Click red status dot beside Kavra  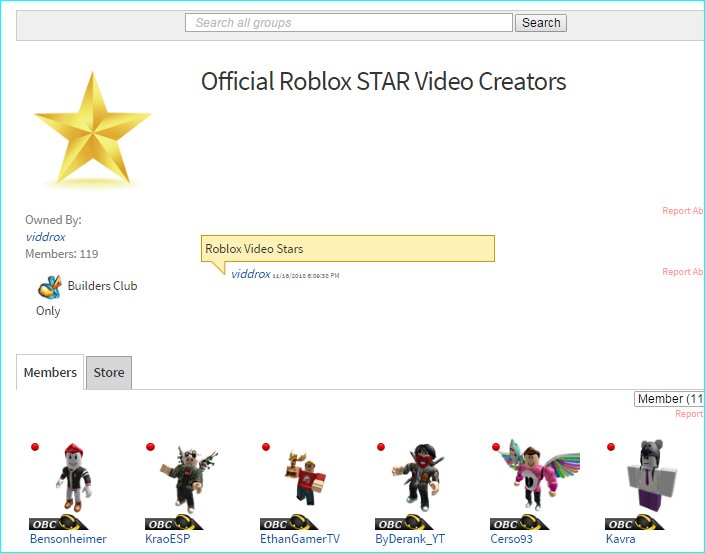pos(611,447)
